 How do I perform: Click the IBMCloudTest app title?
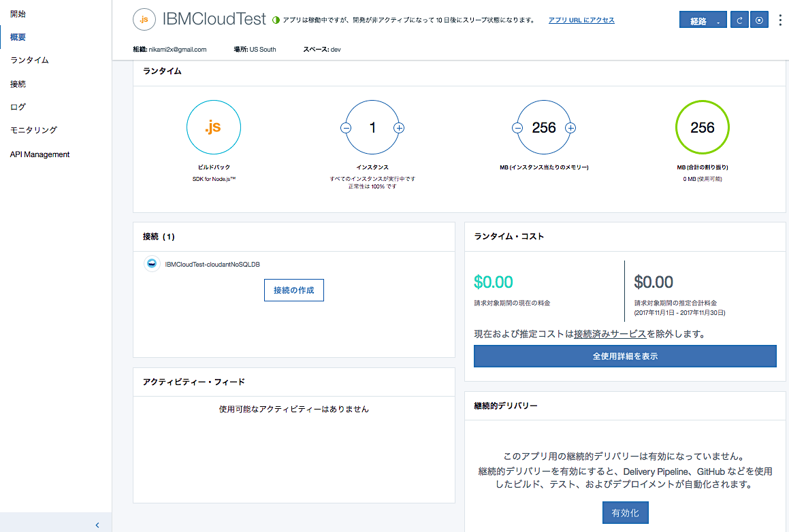pyautogui.click(x=214, y=19)
